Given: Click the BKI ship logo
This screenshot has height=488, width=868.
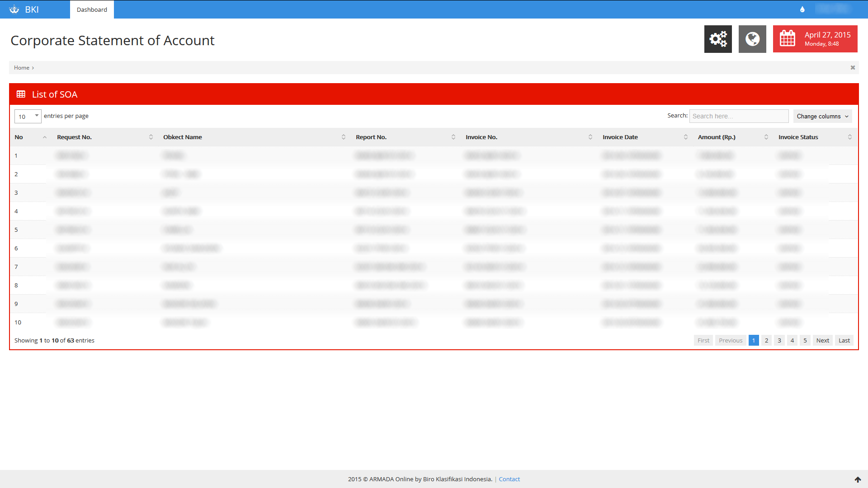Looking at the screenshot, I should pyautogui.click(x=14, y=9).
